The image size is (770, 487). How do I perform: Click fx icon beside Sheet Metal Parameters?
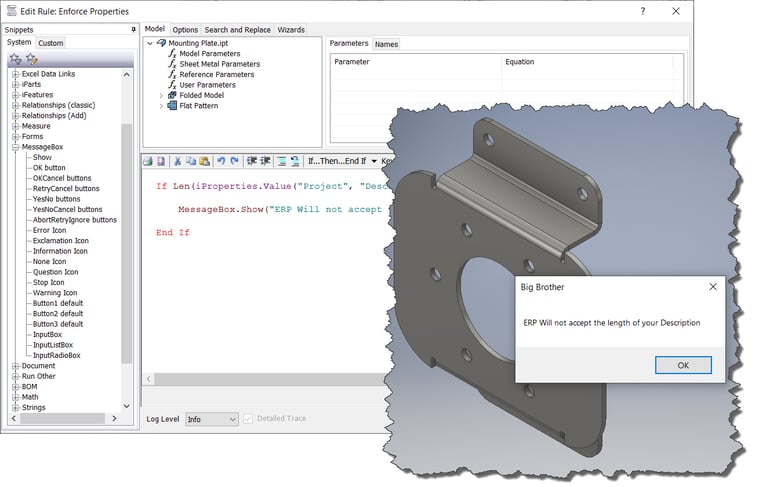pos(172,64)
